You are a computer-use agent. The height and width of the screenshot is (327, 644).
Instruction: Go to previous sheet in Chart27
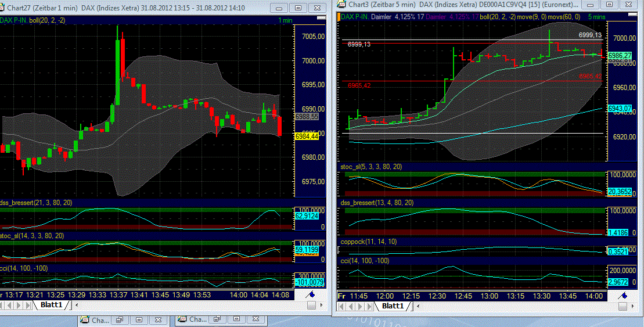click(x=9, y=306)
